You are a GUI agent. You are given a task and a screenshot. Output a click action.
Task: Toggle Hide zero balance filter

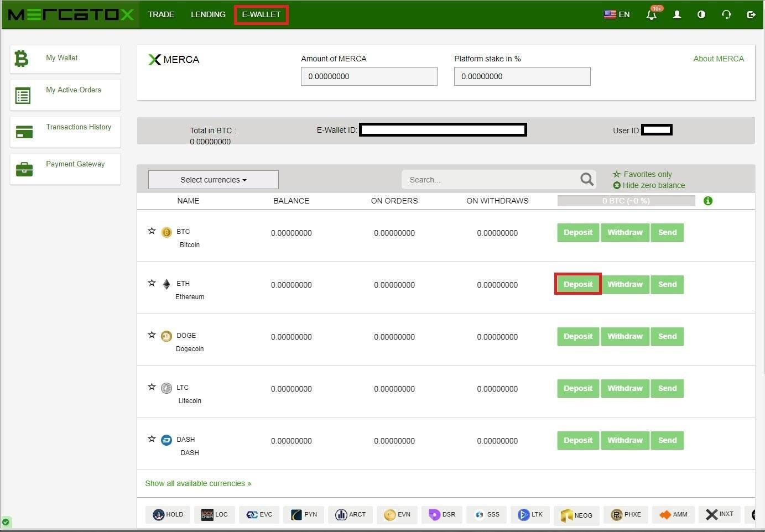[649, 185]
